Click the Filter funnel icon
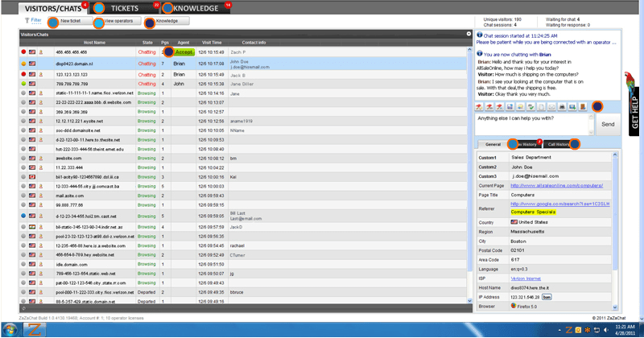This screenshot has height=338, width=644. coord(27,20)
